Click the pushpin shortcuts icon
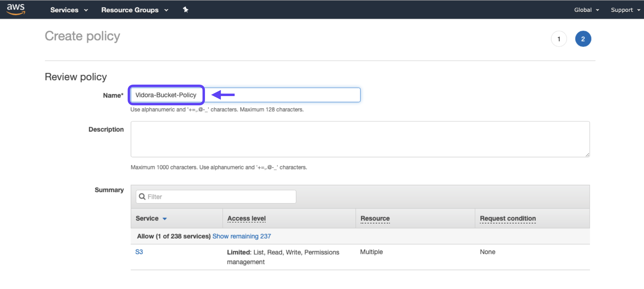The height and width of the screenshot is (289, 644). pos(185,10)
